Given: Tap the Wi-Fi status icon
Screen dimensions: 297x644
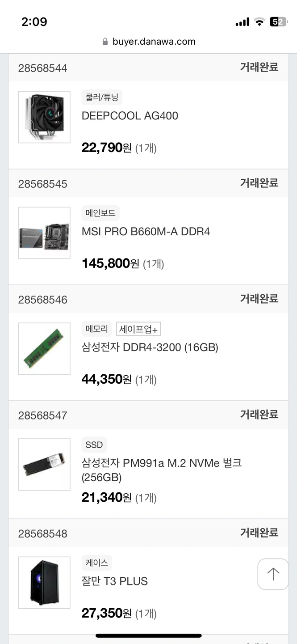Looking at the screenshot, I should [259, 22].
